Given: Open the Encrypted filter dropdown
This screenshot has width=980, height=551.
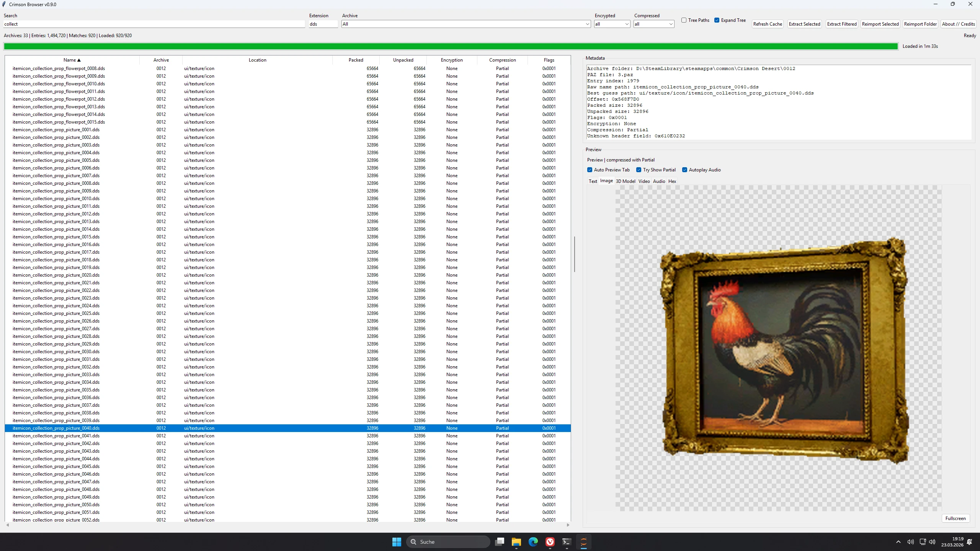Looking at the screenshot, I should pyautogui.click(x=612, y=24).
